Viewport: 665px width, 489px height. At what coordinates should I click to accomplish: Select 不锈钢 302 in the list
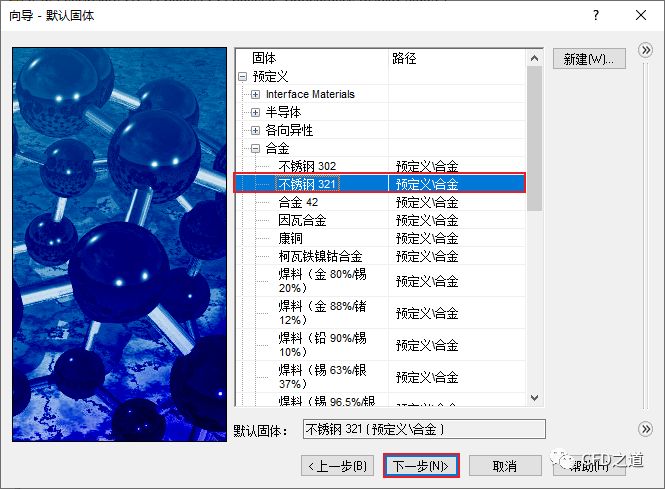click(307, 166)
